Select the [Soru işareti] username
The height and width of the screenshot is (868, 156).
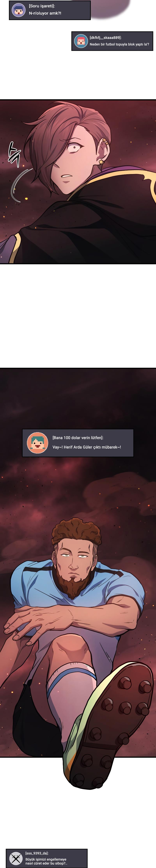coord(42,6)
